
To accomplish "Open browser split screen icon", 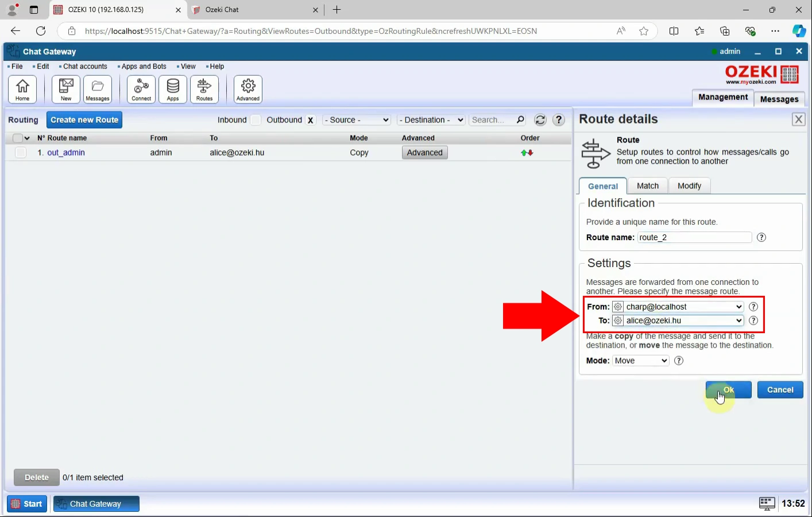I will coord(674,31).
